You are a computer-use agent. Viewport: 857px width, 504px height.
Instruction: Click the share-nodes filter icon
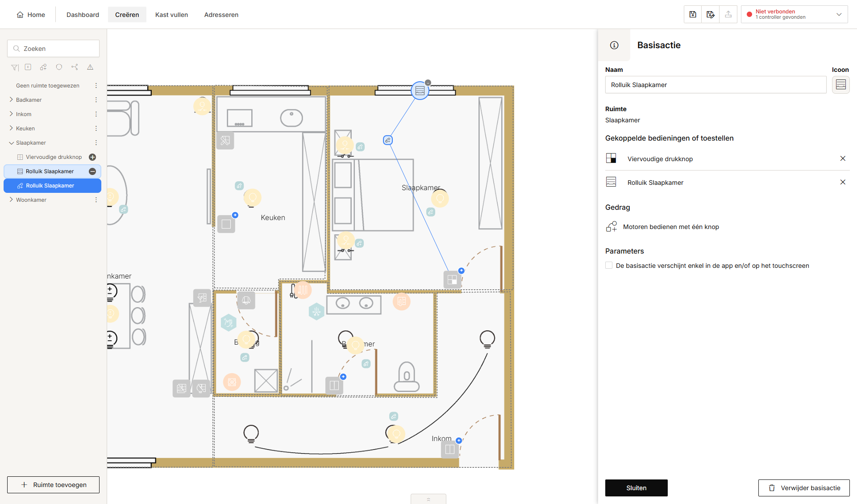[75, 67]
